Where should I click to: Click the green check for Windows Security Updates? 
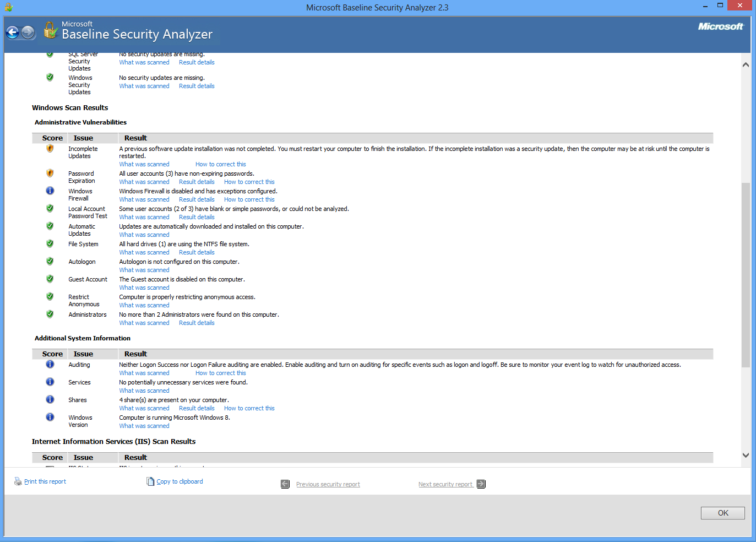[50, 77]
